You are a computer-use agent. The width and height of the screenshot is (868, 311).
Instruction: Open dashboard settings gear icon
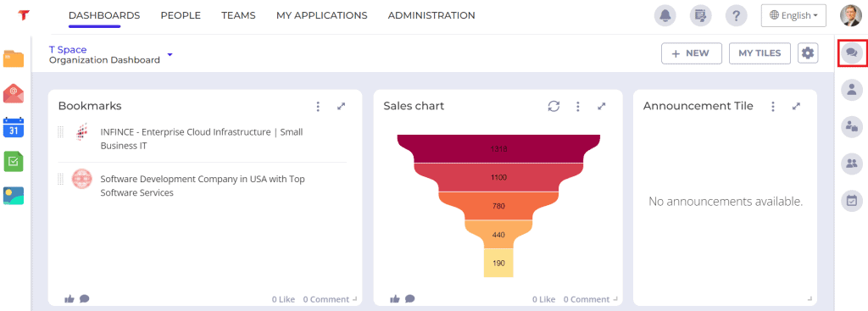[x=808, y=53]
